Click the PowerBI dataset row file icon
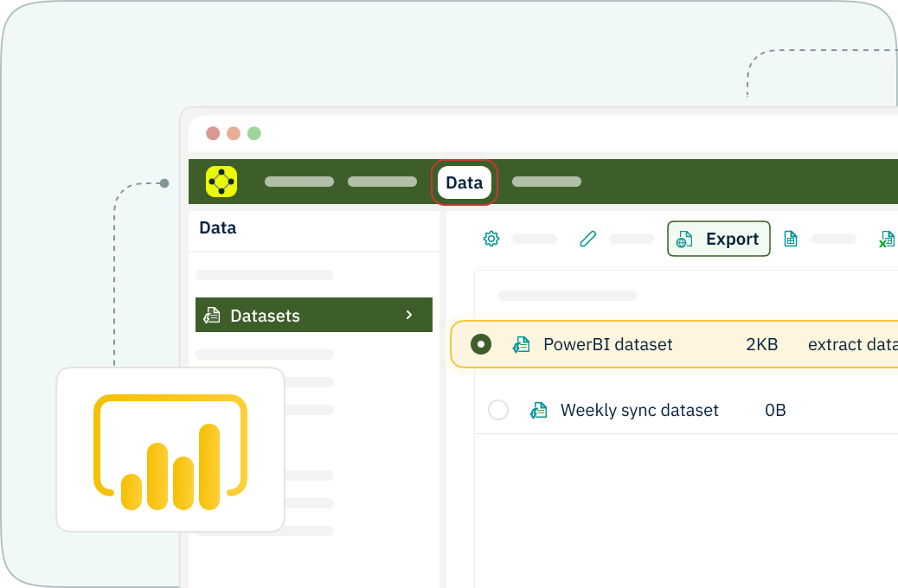Image resolution: width=898 pixels, height=588 pixels. tap(521, 345)
